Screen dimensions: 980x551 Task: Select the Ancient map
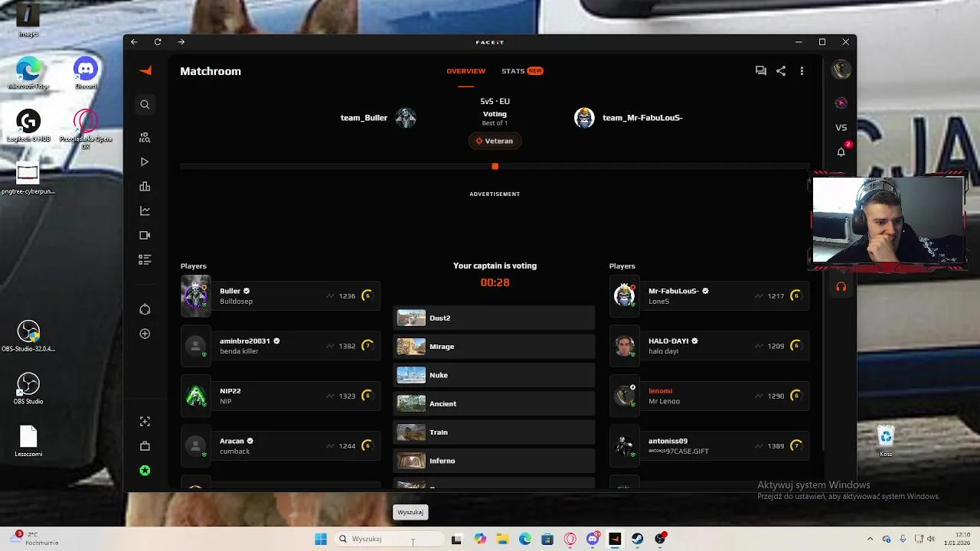494,403
